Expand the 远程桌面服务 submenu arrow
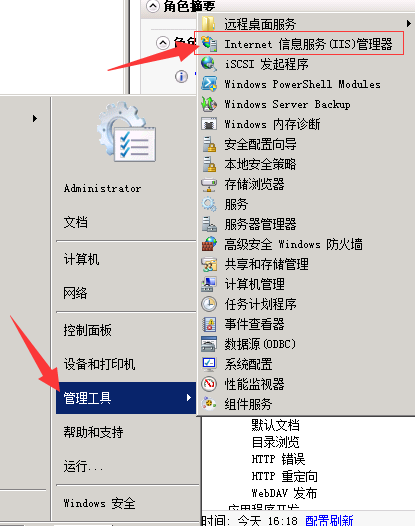Screen dimensions: 415x526 pyautogui.click(x=408, y=23)
